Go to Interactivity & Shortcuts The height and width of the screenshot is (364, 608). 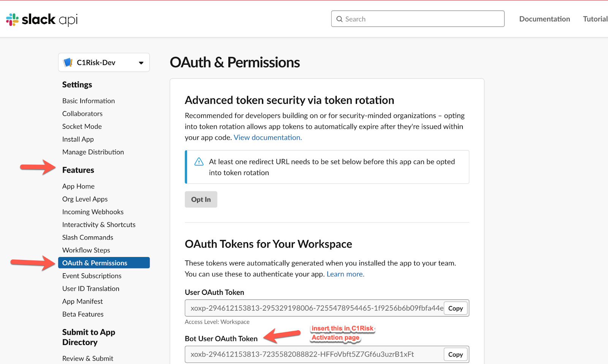pos(99,225)
